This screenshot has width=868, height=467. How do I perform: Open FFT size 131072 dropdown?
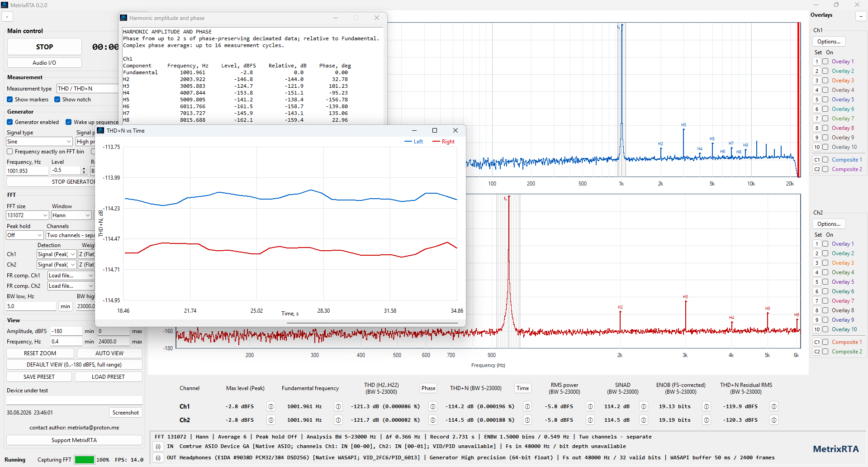click(x=27, y=215)
